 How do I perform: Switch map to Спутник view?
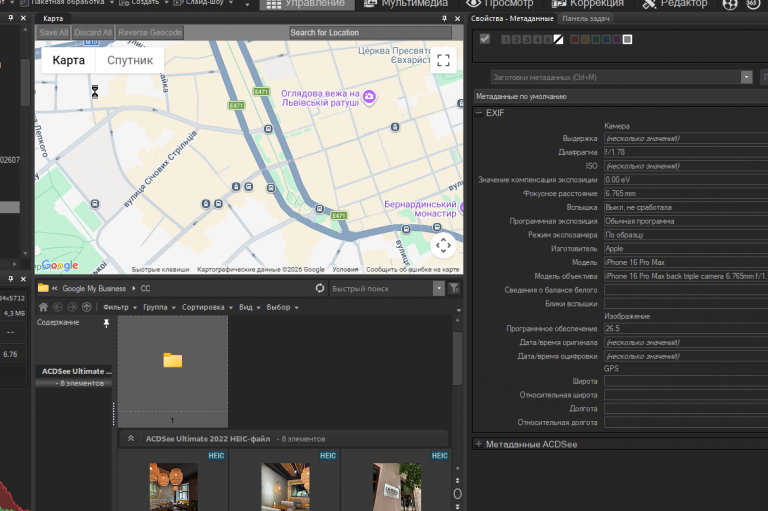(130, 60)
